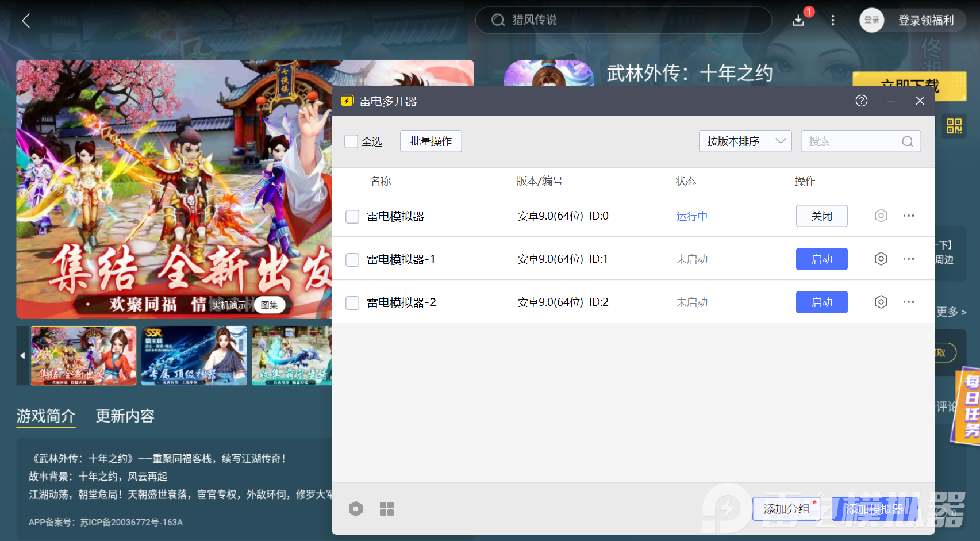Select the 实机演示 tab
Screen dimensions: 980x541
click(x=228, y=305)
